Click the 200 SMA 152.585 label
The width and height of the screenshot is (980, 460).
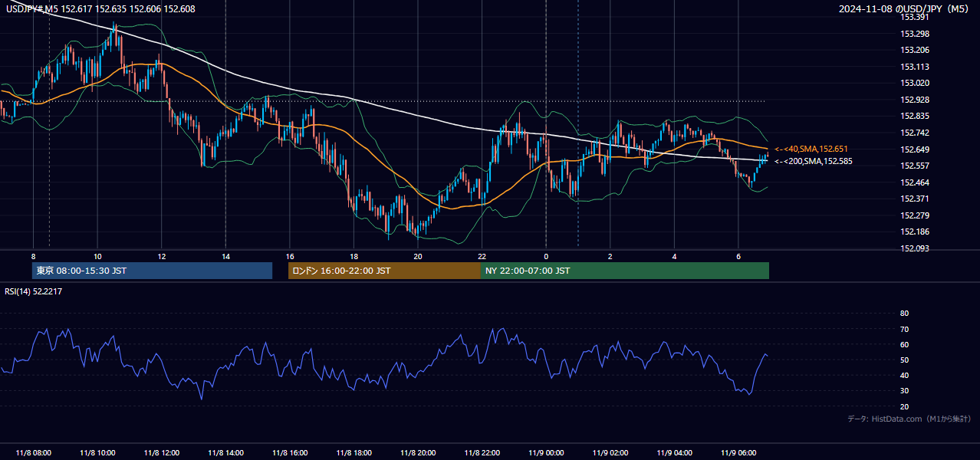(x=813, y=161)
